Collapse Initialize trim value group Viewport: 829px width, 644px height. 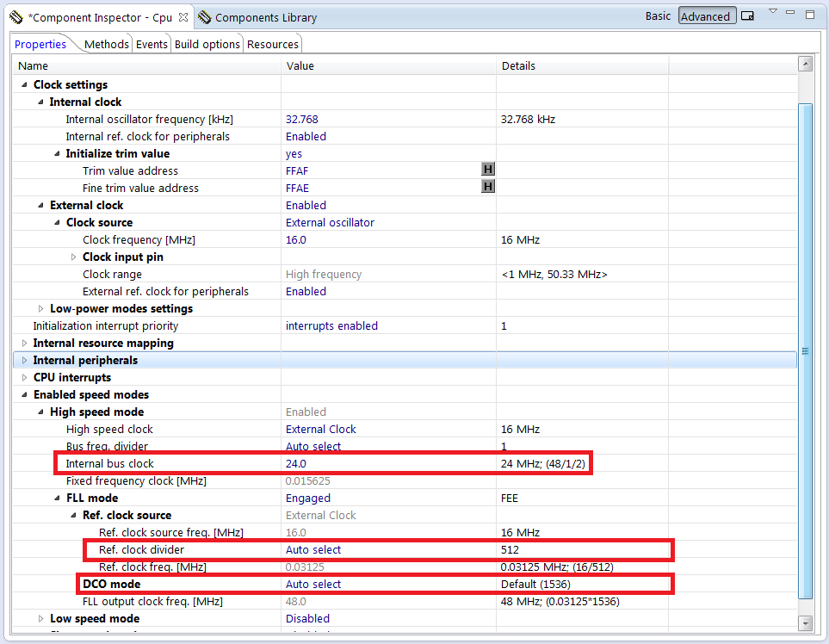57,154
